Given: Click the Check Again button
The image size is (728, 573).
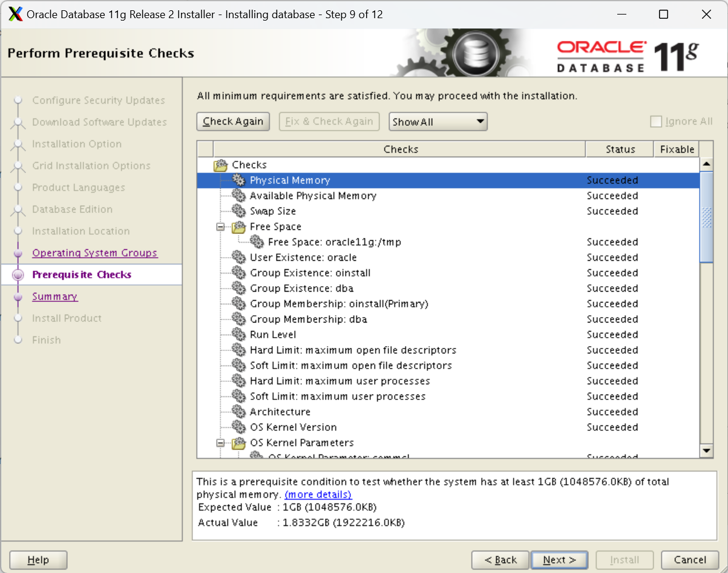Looking at the screenshot, I should pyautogui.click(x=233, y=122).
